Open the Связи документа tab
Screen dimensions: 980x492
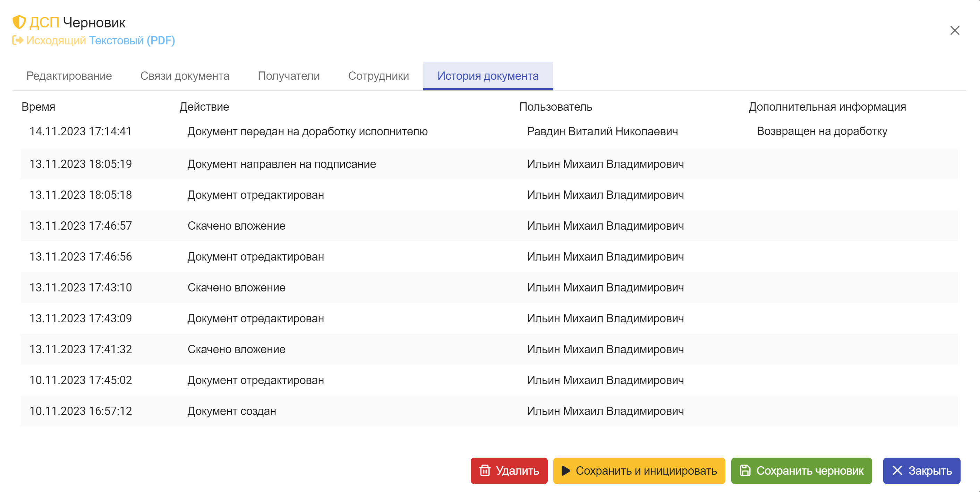point(185,76)
